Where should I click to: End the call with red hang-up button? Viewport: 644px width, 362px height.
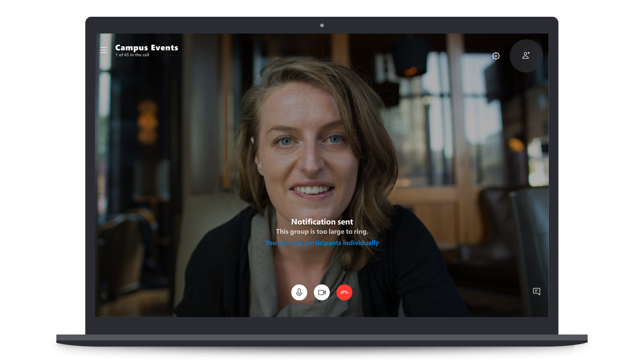344,292
